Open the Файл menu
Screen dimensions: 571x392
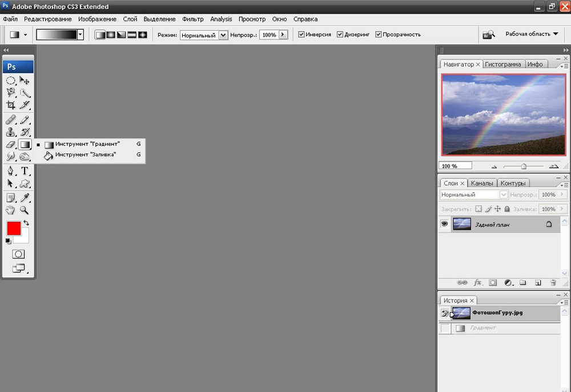(10, 19)
